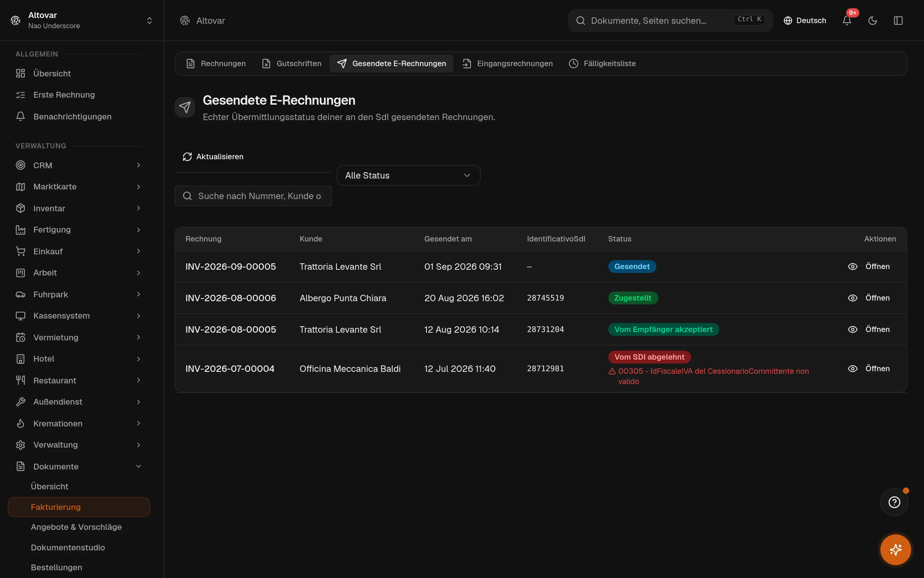Image resolution: width=924 pixels, height=578 pixels.
Task: Click the Arbeit kanban icon
Action: [x=21, y=273]
